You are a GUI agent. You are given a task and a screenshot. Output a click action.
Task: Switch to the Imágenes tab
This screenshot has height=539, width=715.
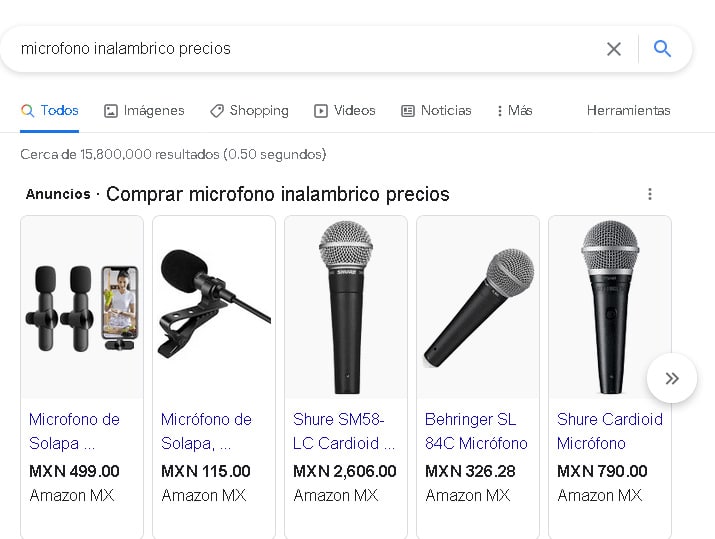click(144, 110)
